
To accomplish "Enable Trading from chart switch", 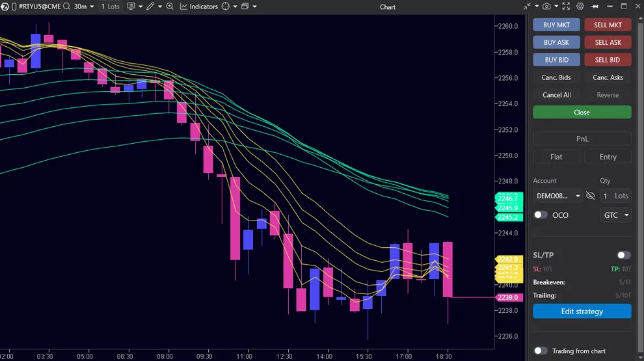I will click(x=541, y=351).
